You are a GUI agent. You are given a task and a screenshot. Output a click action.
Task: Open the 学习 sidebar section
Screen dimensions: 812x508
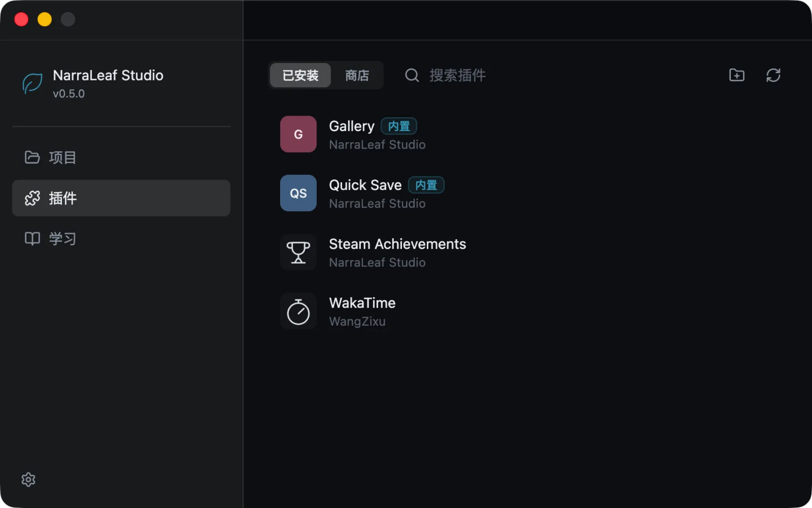(121, 238)
